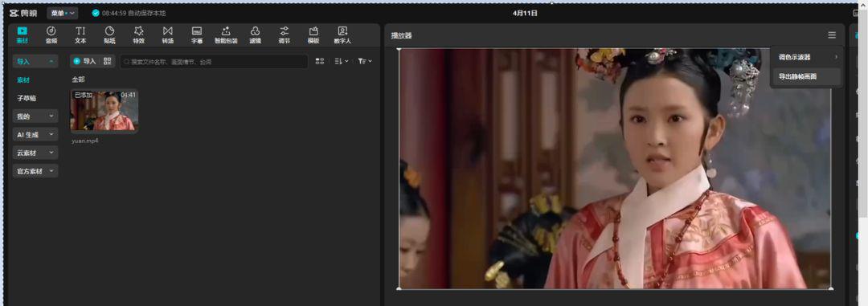Collapse the 导入 sidebar section

point(35,61)
